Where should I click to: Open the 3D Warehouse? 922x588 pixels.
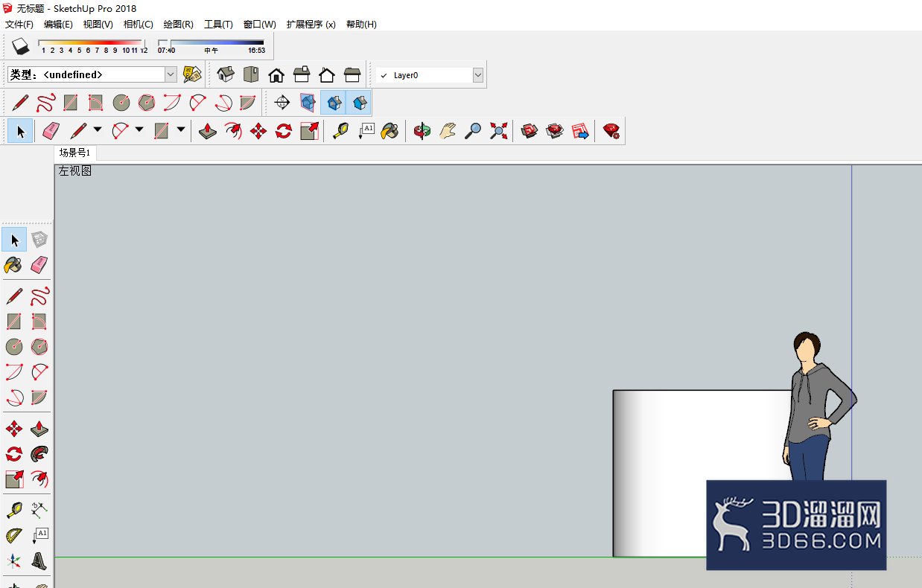[x=530, y=131]
